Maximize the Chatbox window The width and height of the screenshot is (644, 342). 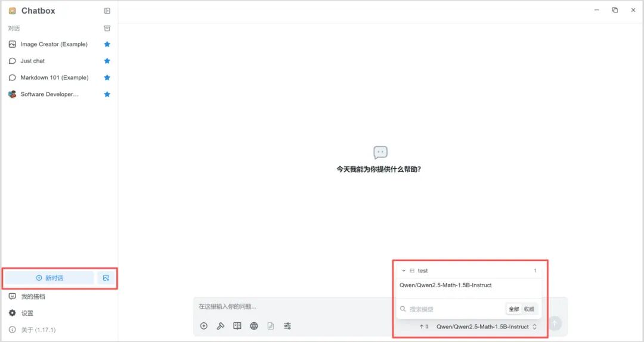click(x=615, y=10)
